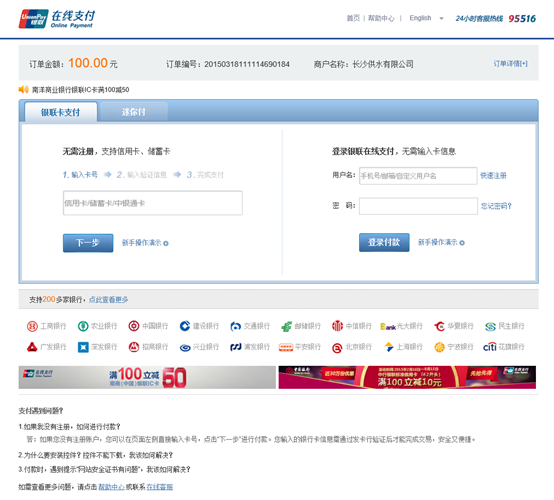Open the 忘记密码 forgot password link
This screenshot has height=500, width=554.
(496, 206)
